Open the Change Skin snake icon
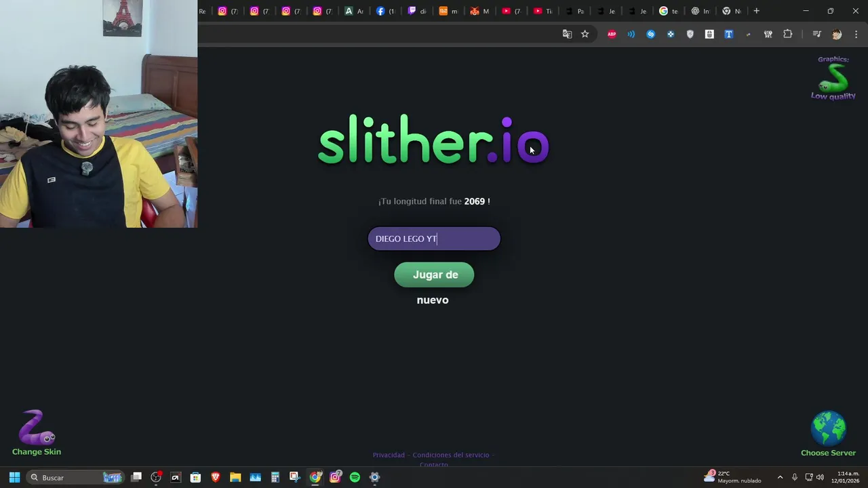This screenshot has height=488, width=868. 37,432
